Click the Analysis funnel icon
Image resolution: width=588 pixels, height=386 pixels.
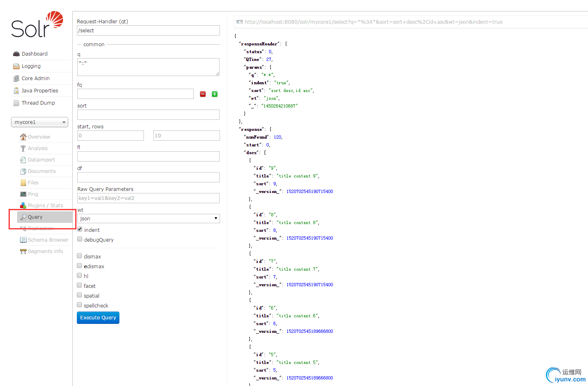23,148
